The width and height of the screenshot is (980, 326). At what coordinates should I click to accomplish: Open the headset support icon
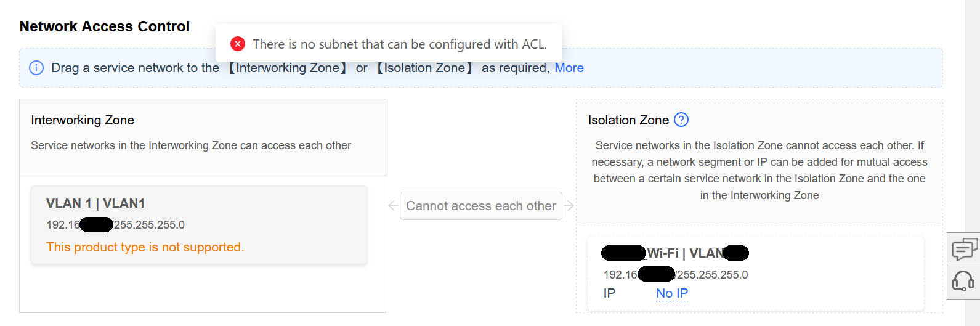(x=963, y=282)
